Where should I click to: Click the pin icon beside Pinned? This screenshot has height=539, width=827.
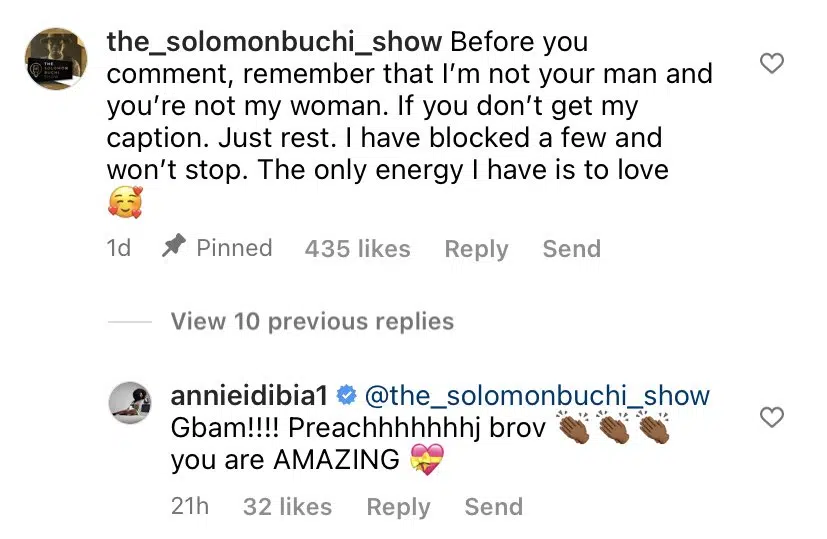[172, 248]
